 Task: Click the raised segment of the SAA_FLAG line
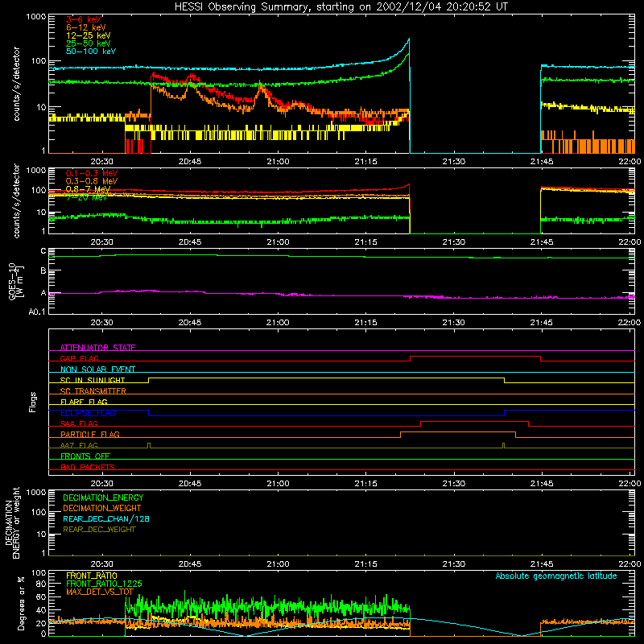474,421
